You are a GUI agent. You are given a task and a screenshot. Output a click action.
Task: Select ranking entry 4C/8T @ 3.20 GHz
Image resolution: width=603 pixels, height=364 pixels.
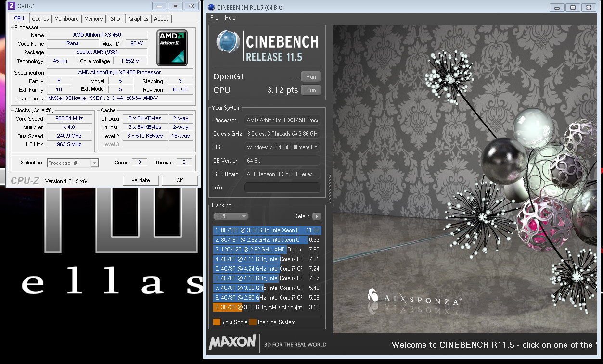pos(267,288)
